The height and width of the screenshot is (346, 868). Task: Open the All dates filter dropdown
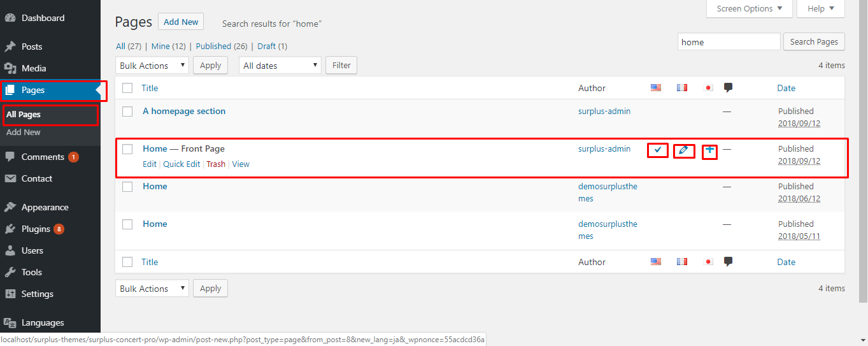click(x=280, y=65)
